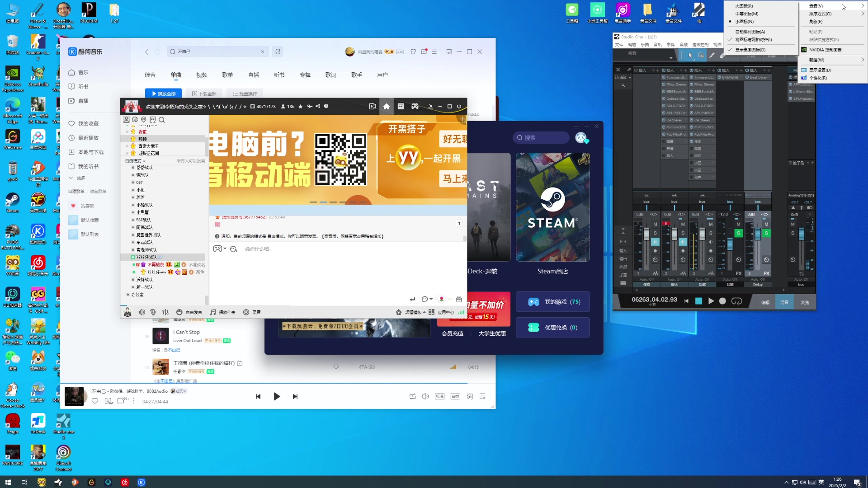The image size is (868, 488).
Task: Click 优惠兑换 (0) button
Action: pyautogui.click(x=553, y=328)
